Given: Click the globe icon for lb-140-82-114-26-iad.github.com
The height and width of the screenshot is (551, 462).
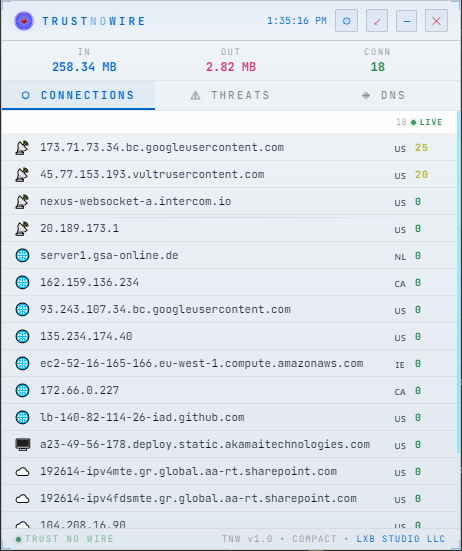Looking at the screenshot, I should [22, 417].
